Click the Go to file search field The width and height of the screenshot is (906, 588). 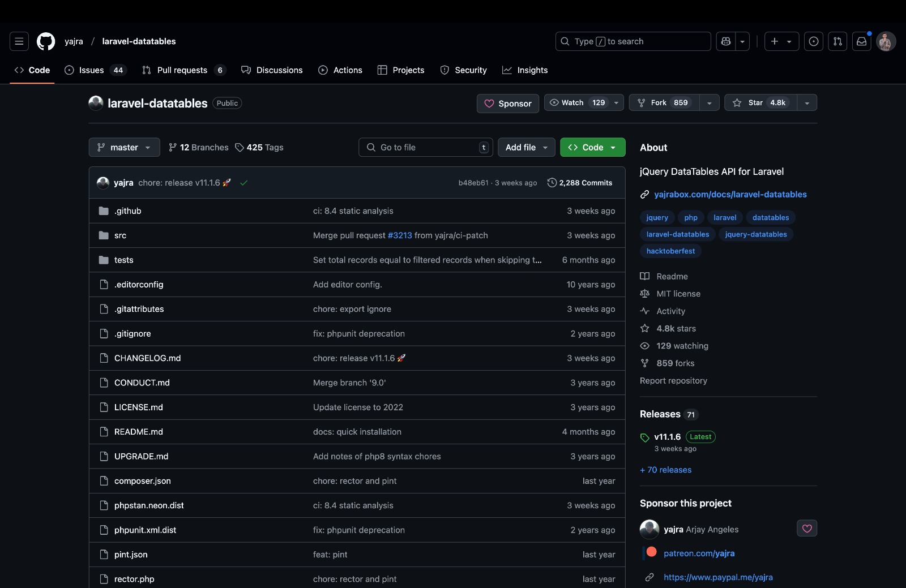click(x=425, y=147)
